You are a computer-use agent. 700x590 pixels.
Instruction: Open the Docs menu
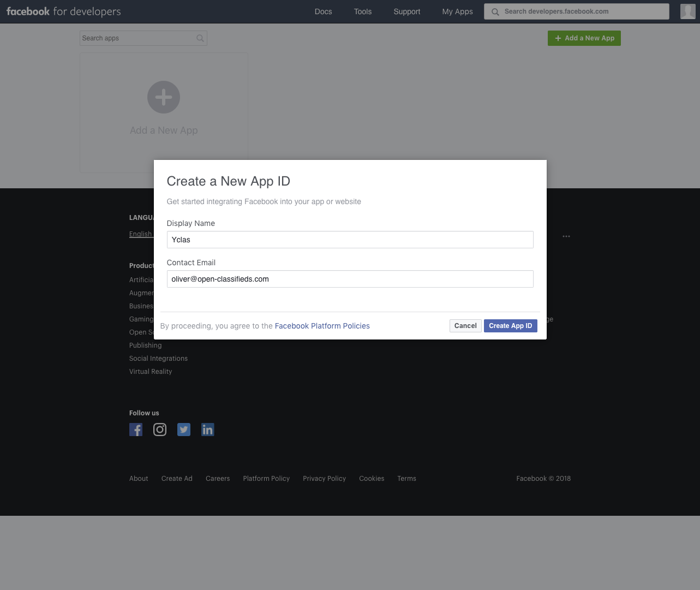click(x=324, y=11)
